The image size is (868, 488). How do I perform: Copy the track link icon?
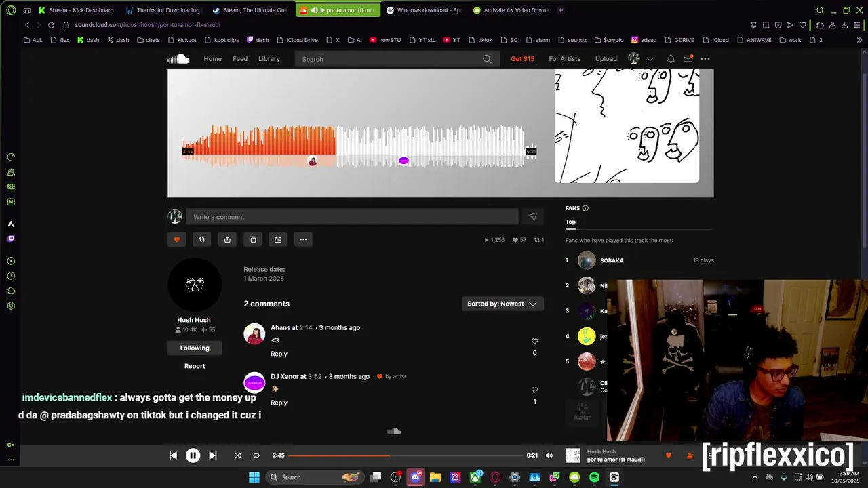coord(252,239)
